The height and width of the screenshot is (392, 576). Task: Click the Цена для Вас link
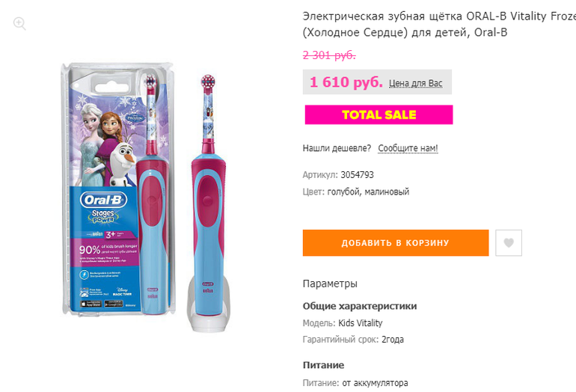coord(415,83)
